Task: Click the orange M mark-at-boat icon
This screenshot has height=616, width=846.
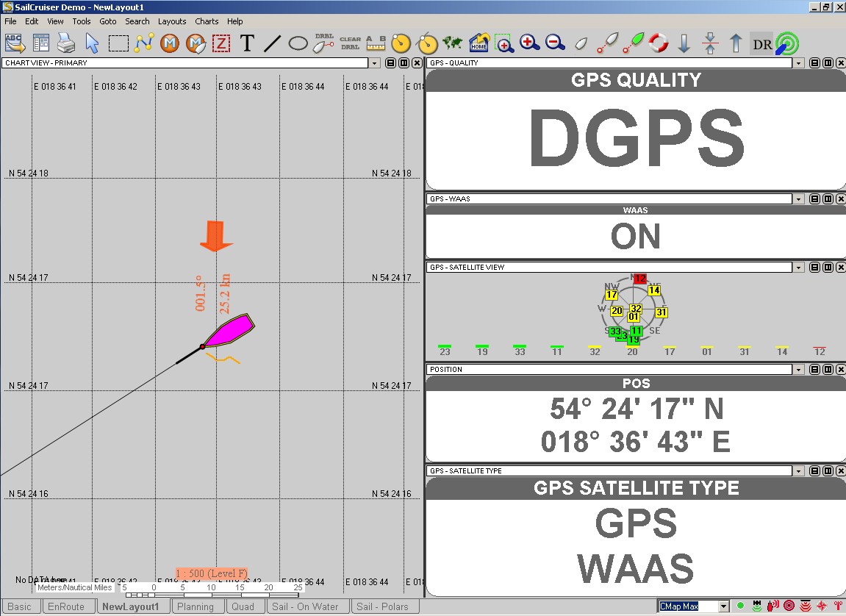Action: [196, 43]
